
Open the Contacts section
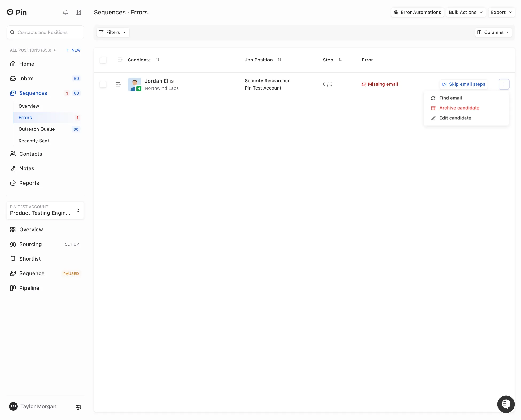45,154
